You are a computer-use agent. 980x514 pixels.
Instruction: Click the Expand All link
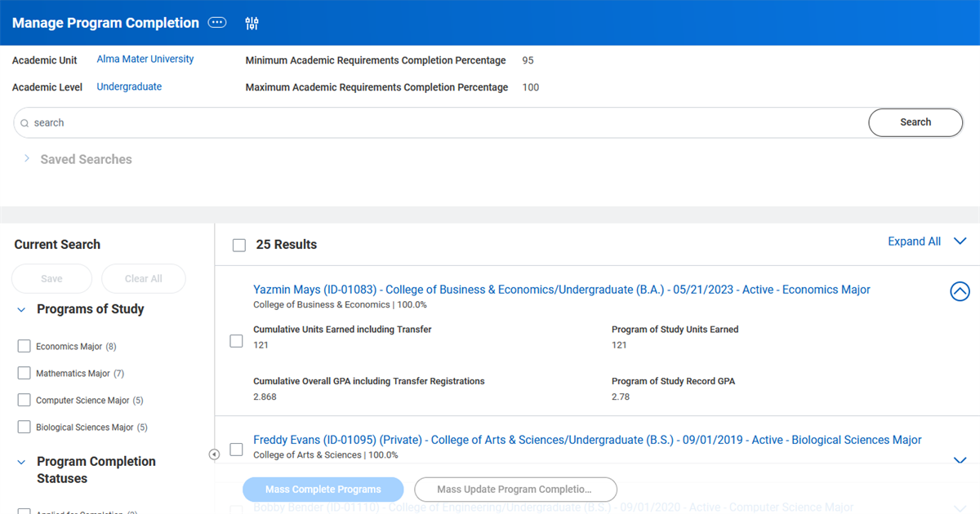[x=914, y=241]
